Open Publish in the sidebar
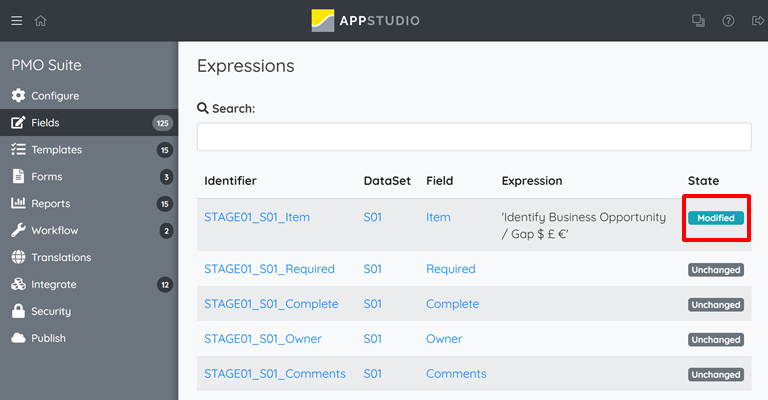 pyautogui.click(x=89, y=338)
